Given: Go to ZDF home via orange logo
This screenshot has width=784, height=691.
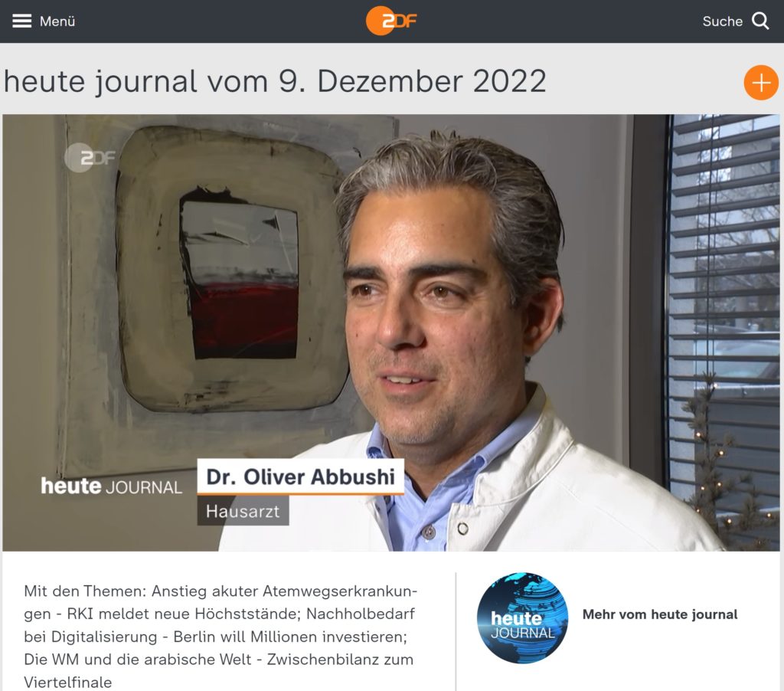Looking at the screenshot, I should (x=391, y=21).
